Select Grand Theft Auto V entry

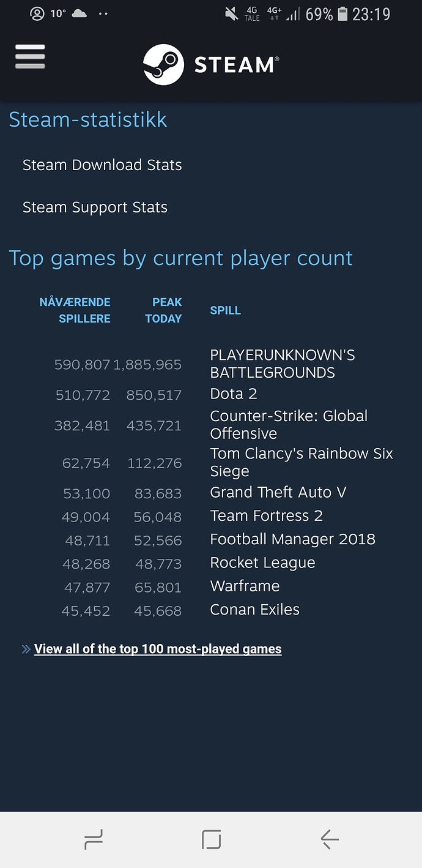point(278,492)
